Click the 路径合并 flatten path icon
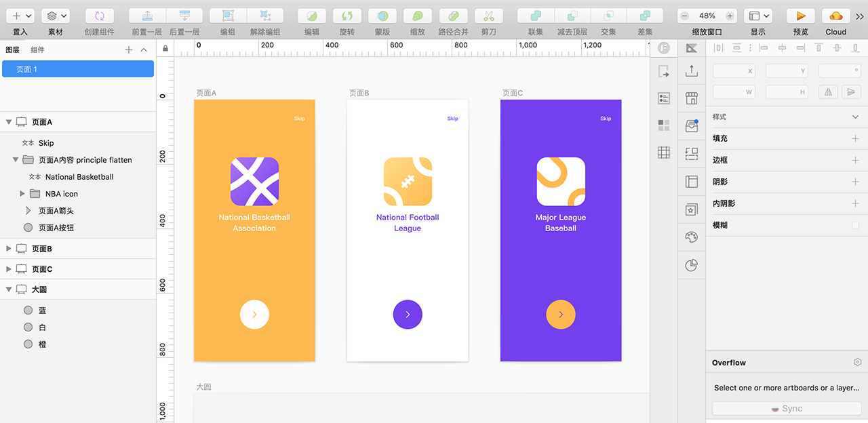Screen dimensions: 868x423 pyautogui.click(x=454, y=16)
